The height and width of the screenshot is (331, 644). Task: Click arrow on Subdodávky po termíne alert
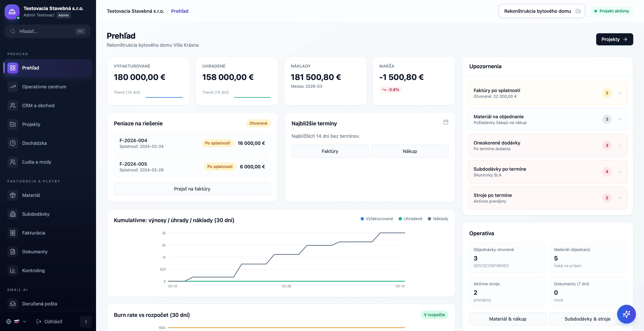pyautogui.click(x=619, y=172)
